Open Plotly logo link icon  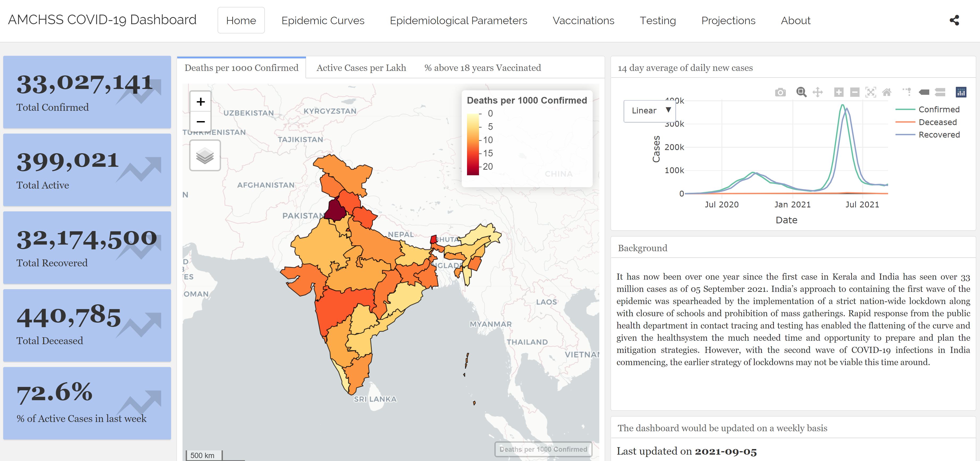pyautogui.click(x=961, y=92)
